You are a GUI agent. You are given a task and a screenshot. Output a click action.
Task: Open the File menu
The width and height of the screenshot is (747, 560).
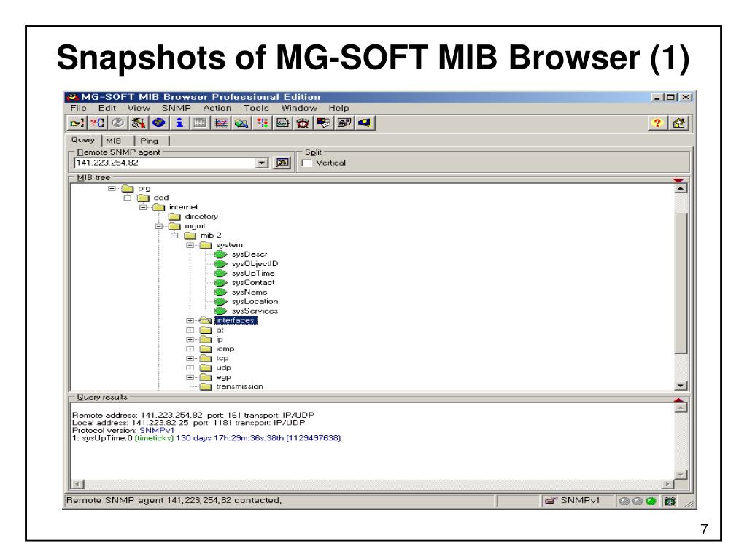[78, 108]
